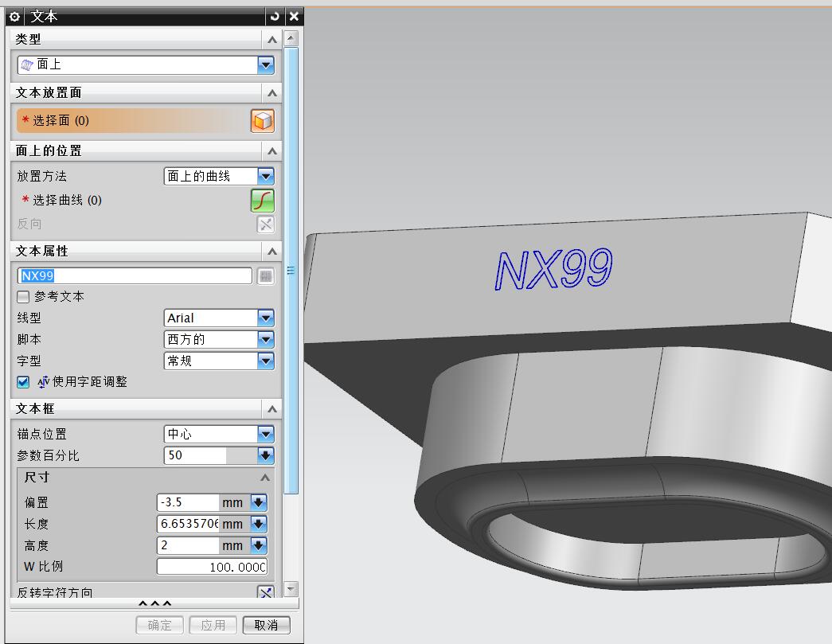Open the 类型 dropdown showing 面上
The height and width of the screenshot is (644, 832).
[x=265, y=65]
